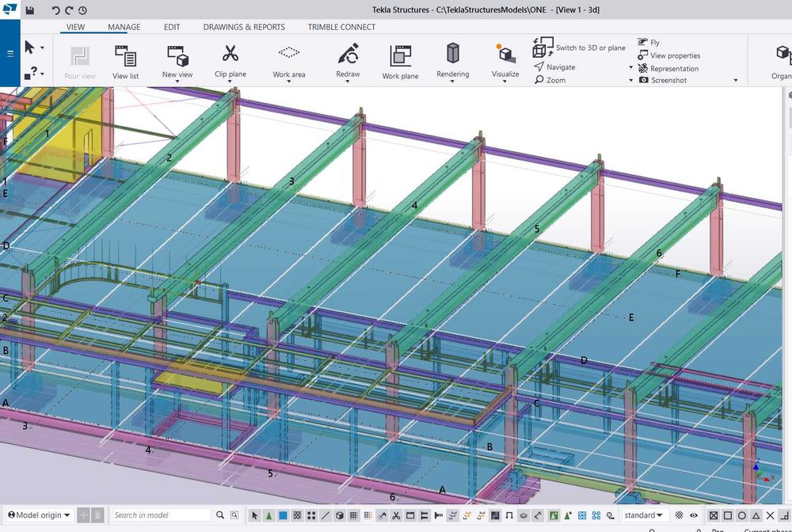Open the View list

pos(125,62)
